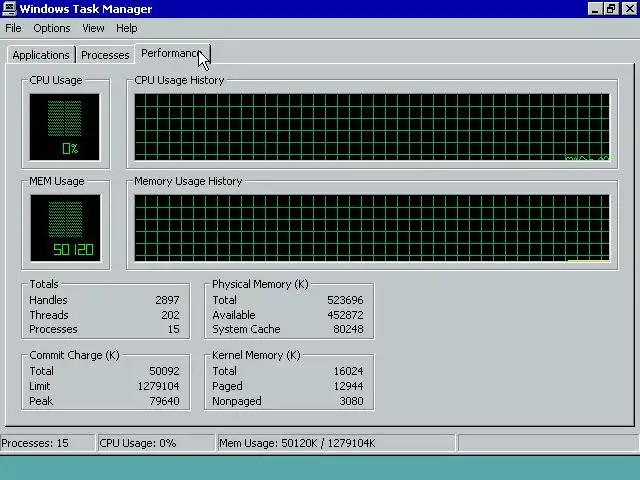Click System Cache value 80248
The image size is (640, 480).
[348, 329]
